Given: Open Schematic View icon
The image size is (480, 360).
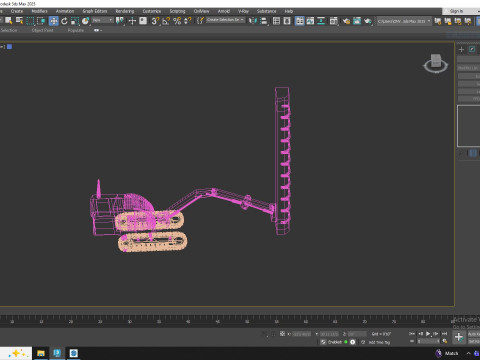Looking at the screenshot, I should (321, 21).
